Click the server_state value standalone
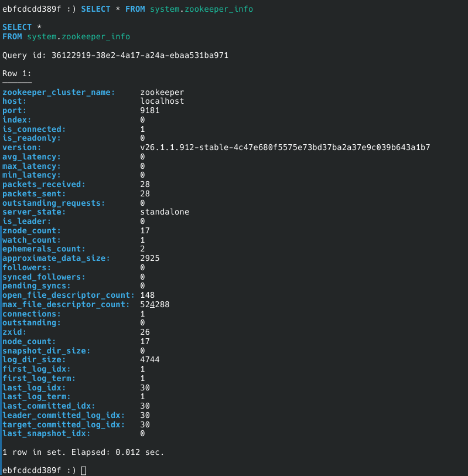Viewport: 468px width, 476px height. (x=165, y=212)
